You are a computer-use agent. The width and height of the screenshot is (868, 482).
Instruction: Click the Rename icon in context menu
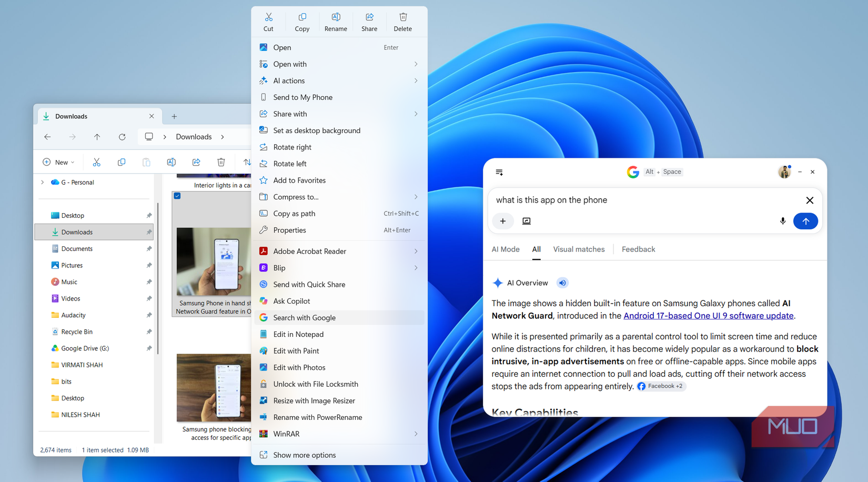coord(336,17)
